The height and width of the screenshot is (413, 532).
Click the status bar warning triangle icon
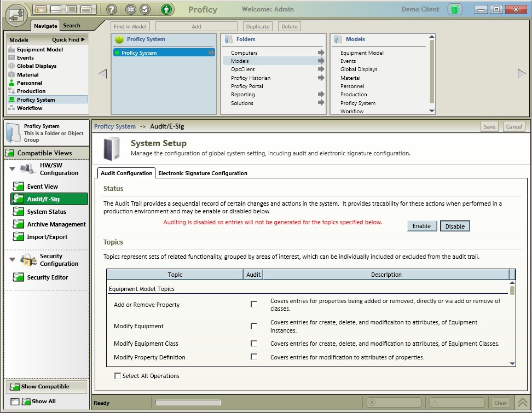coord(435,403)
